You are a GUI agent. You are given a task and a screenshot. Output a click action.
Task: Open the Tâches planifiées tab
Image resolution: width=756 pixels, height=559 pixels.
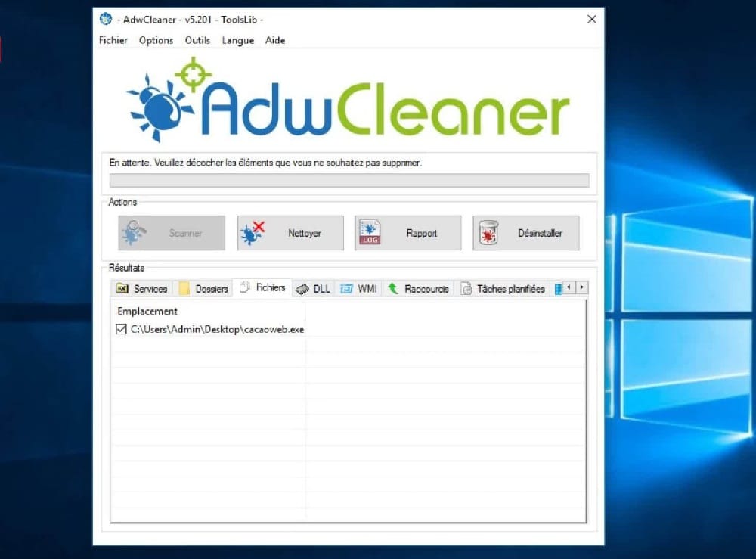coord(503,288)
